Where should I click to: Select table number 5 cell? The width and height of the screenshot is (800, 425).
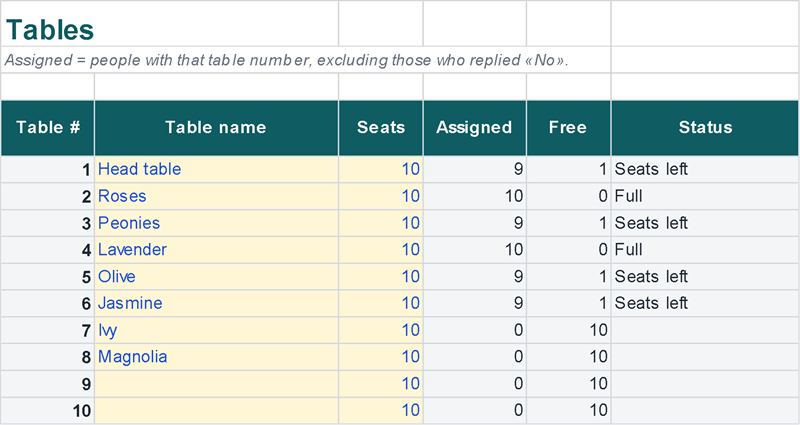tap(47, 277)
